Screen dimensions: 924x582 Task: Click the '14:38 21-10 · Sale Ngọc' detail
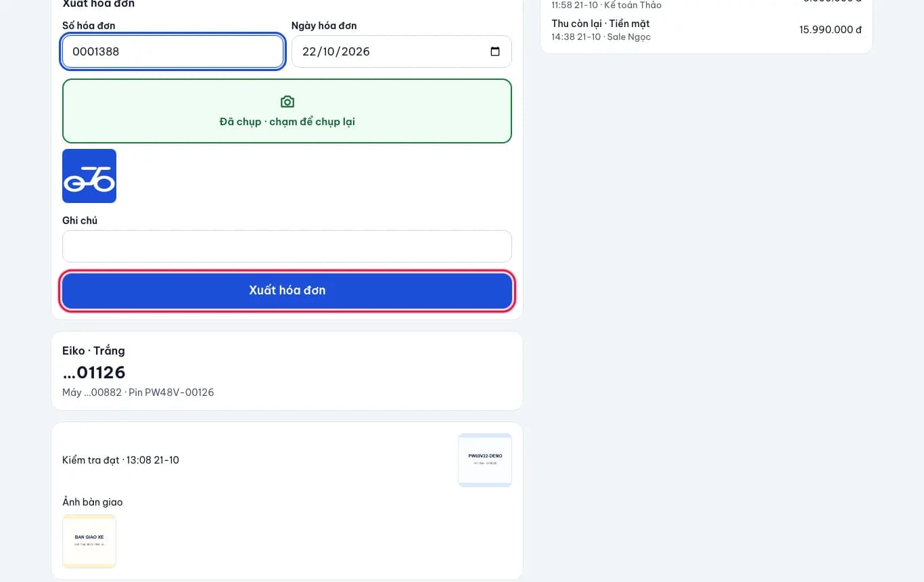601,37
